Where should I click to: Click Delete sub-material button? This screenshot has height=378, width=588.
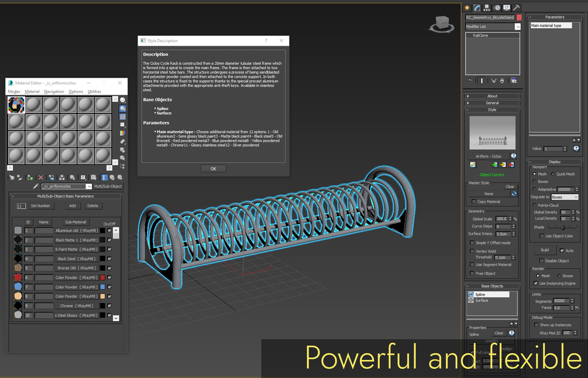pyautogui.click(x=92, y=206)
